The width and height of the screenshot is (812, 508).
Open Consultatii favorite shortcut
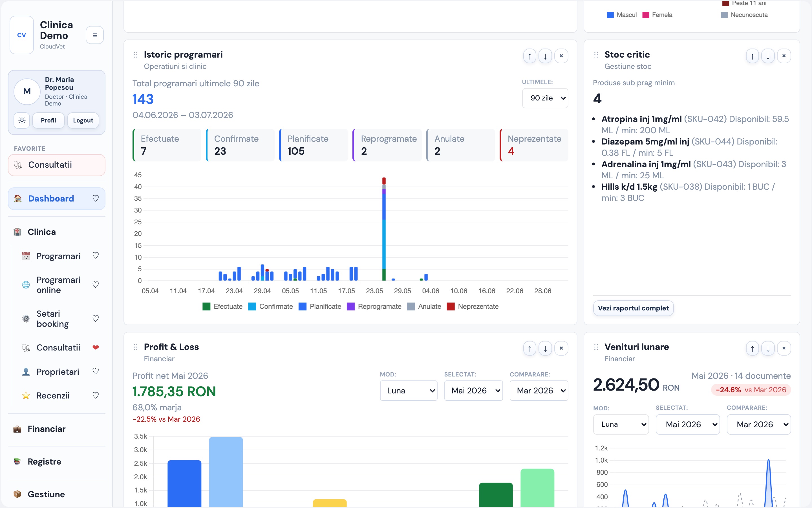point(57,165)
